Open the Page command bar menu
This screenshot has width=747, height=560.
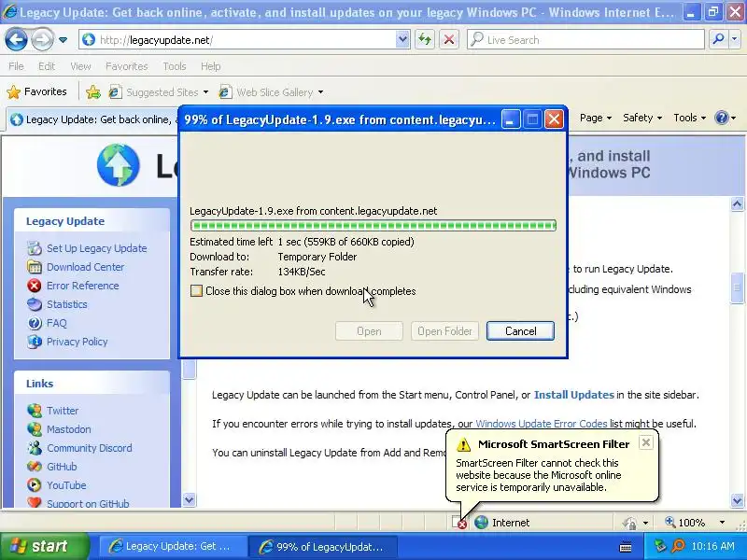[x=596, y=118]
